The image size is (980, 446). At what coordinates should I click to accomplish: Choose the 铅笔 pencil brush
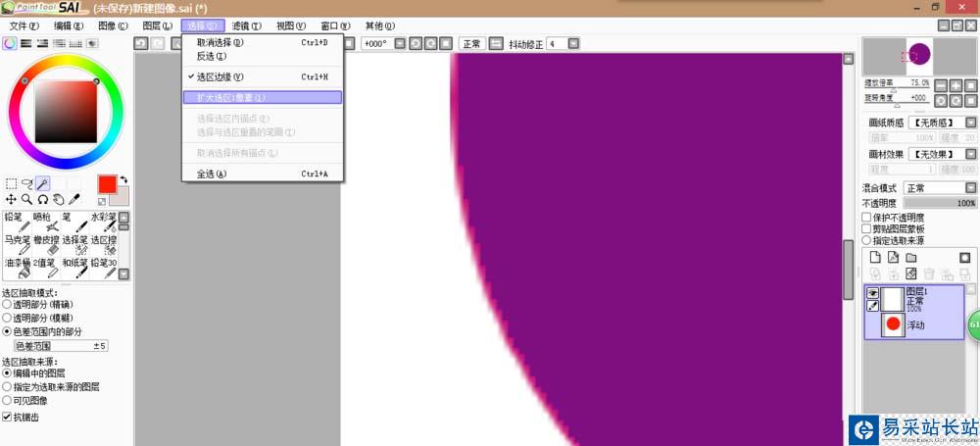tap(17, 223)
